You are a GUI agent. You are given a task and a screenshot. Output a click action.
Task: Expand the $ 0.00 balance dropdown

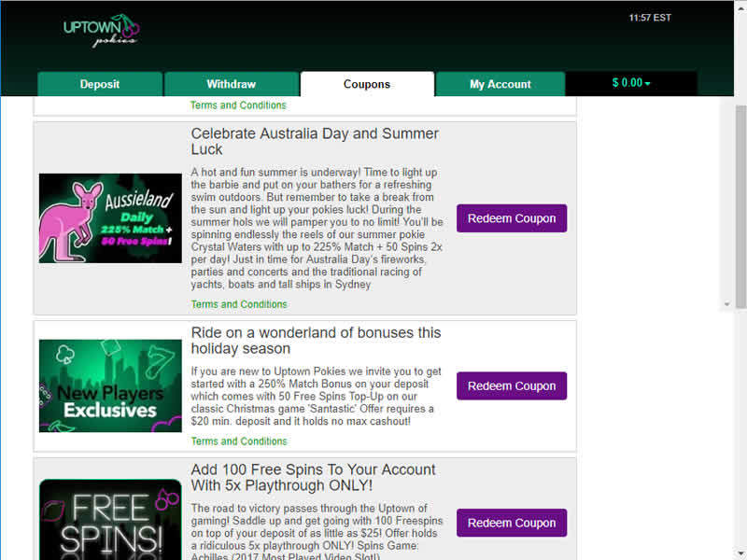631,83
